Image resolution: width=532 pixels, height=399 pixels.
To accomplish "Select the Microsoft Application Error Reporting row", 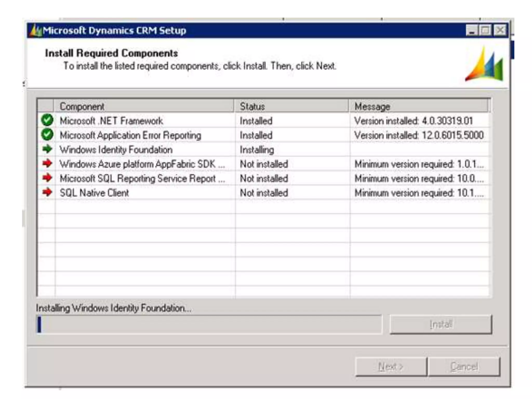I will (130, 135).
